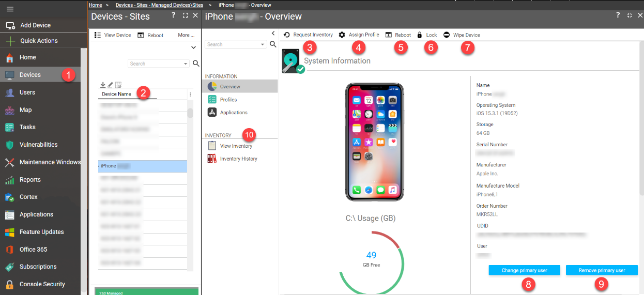Viewport: 644px width, 295px height.
Task: Click the device list vertical scrollbar
Action: (x=190, y=113)
